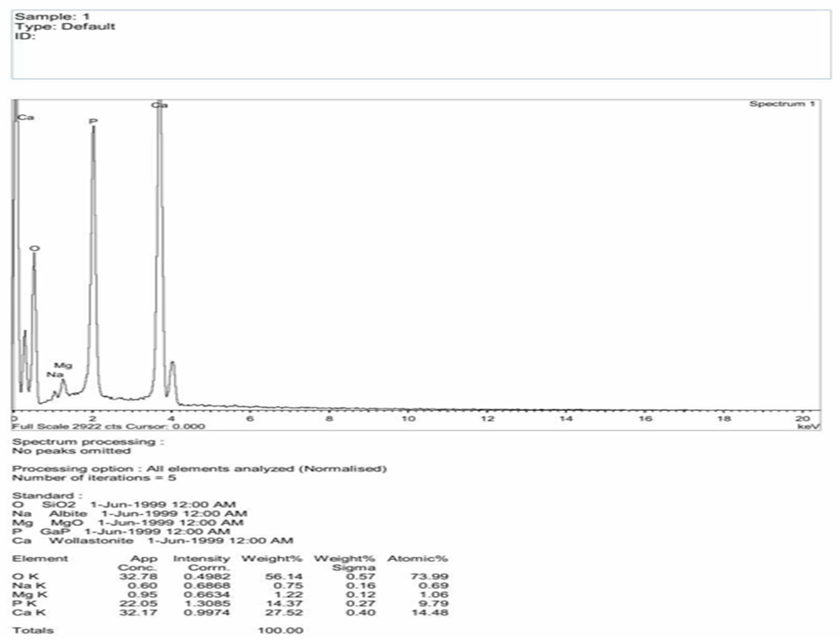840x644 pixels.
Task: Click the 'Number of iterations = 5' line
Action: (94, 478)
